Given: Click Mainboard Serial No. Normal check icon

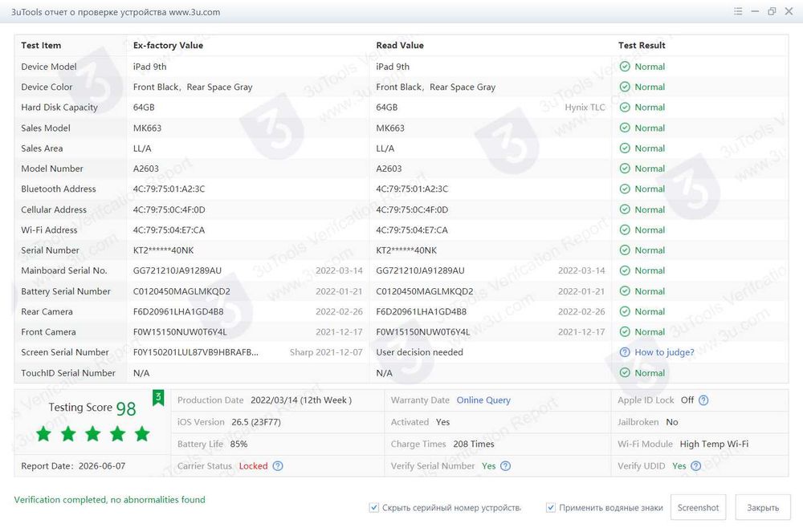Looking at the screenshot, I should [x=625, y=270].
